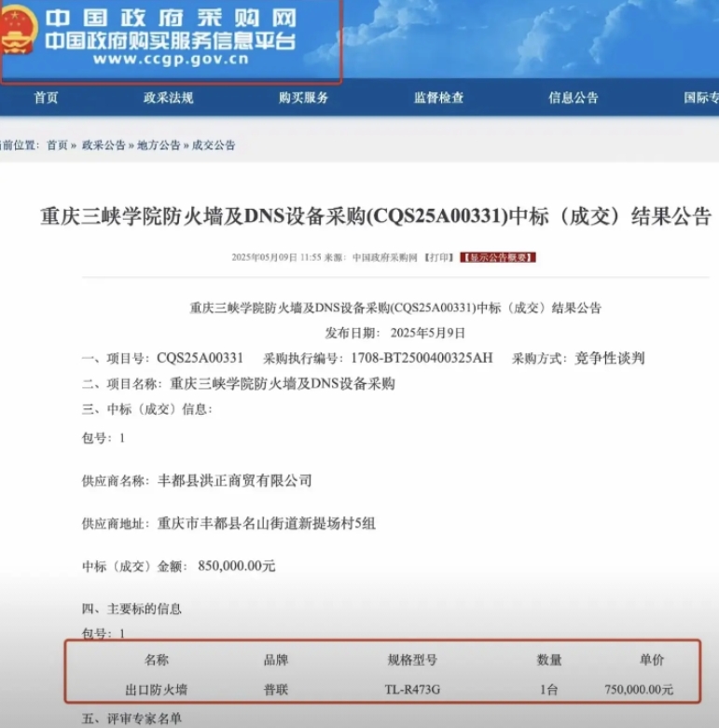Click the 首页 breadcrumb link
This screenshot has height=728, width=719.
tap(57, 145)
